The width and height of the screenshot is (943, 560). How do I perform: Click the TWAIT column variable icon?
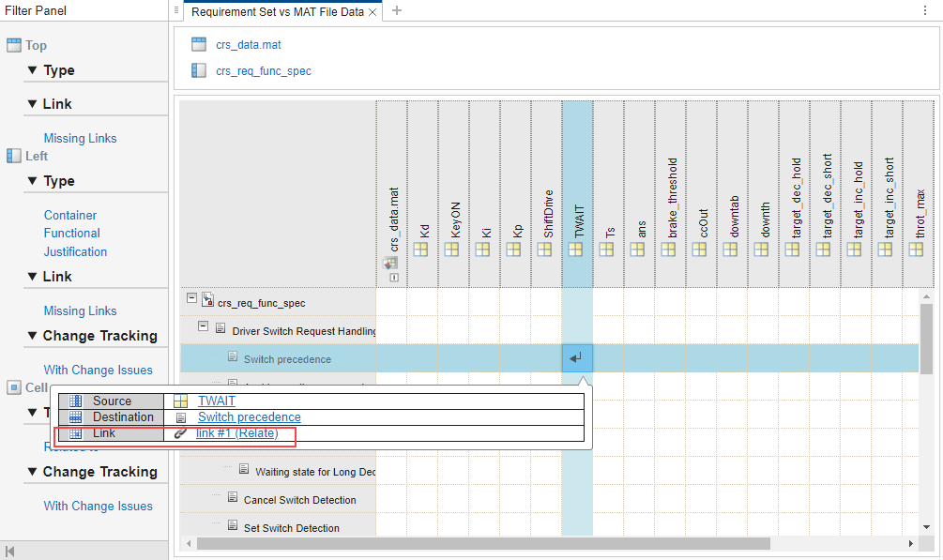pyautogui.click(x=577, y=250)
